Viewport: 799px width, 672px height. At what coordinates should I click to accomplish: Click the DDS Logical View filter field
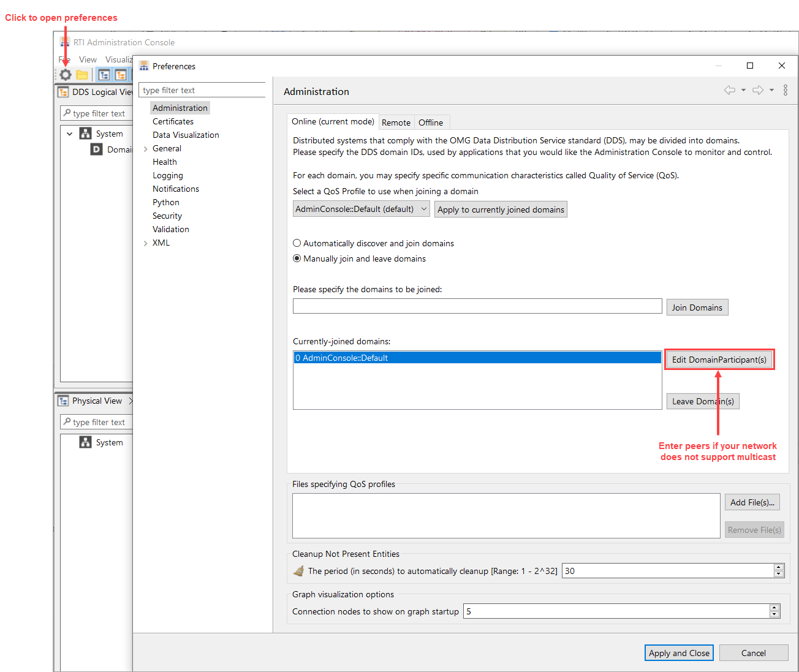click(x=97, y=113)
